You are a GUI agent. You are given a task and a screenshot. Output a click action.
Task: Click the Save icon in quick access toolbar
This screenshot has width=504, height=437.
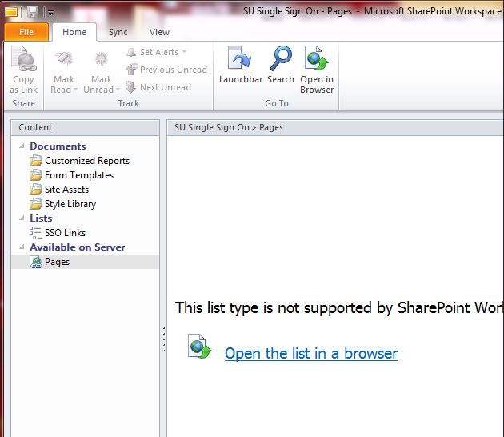click(33, 12)
